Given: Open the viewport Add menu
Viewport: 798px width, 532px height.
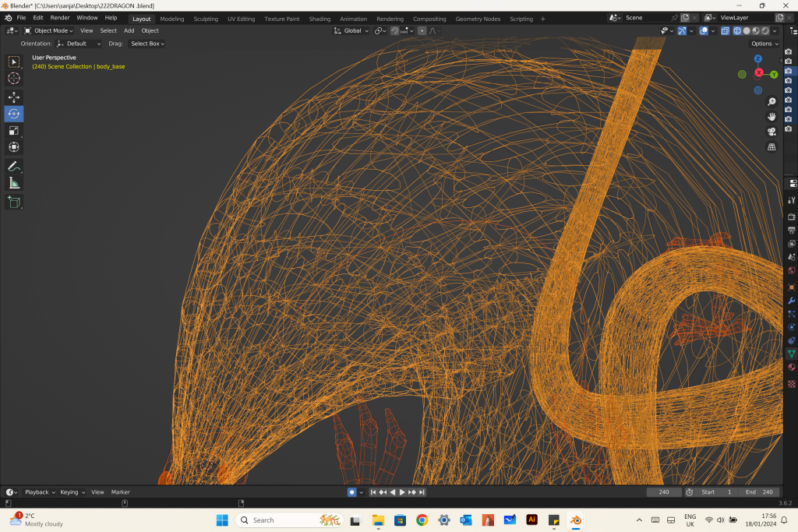Looking at the screenshot, I should pos(129,31).
